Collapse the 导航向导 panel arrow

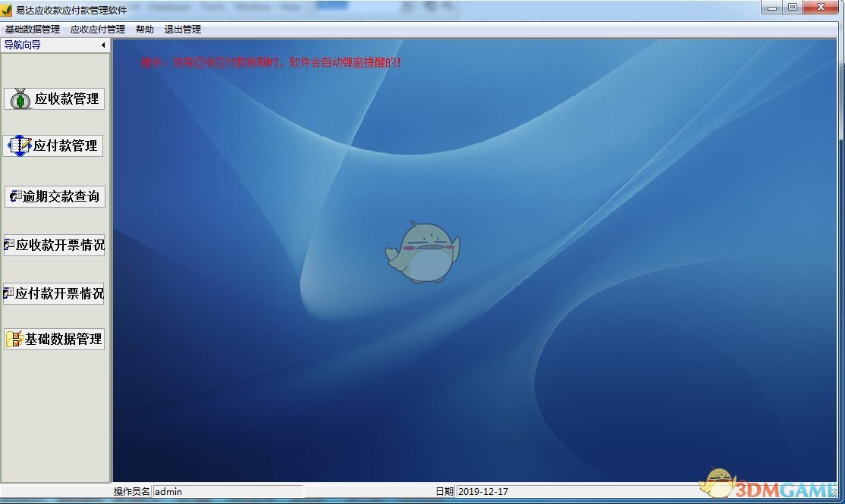pyautogui.click(x=103, y=45)
